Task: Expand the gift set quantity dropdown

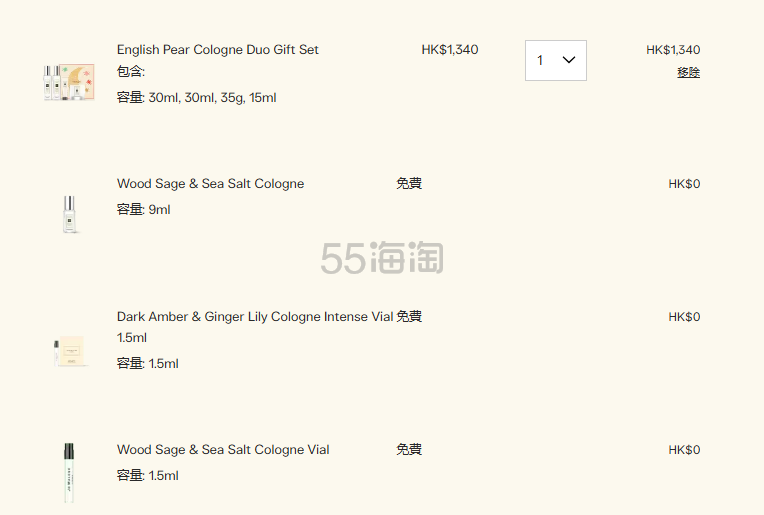Action: pyautogui.click(x=556, y=60)
